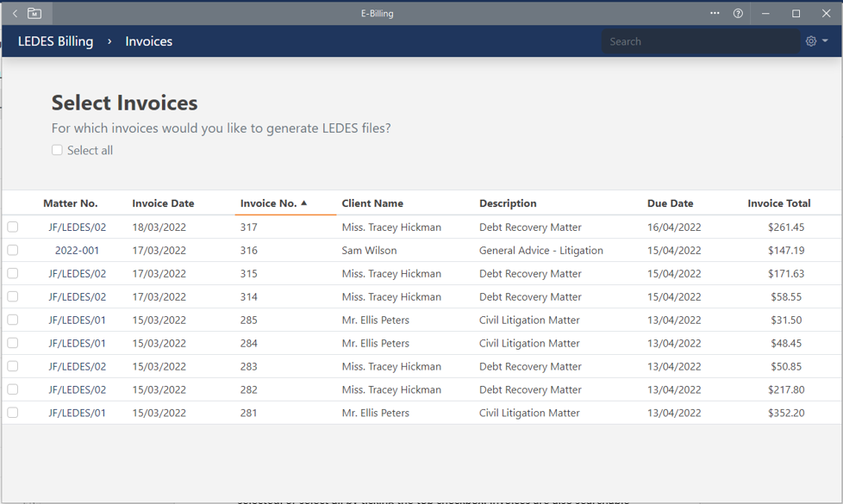Sort by Client Name column header

click(372, 203)
